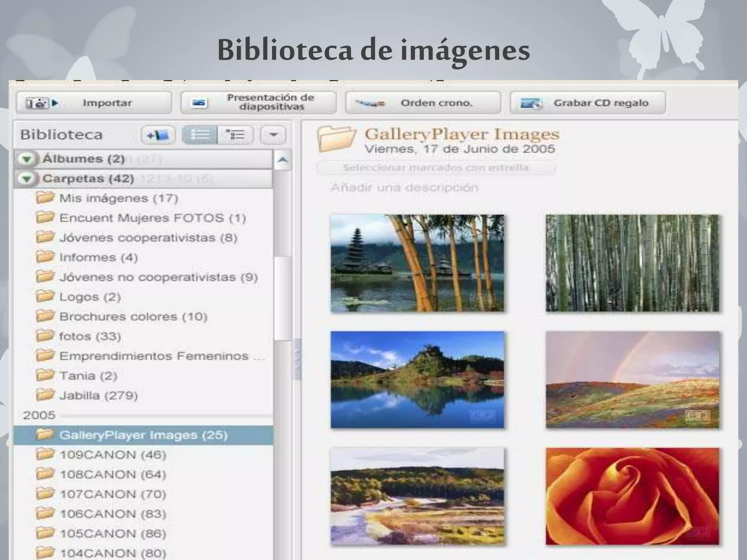Select Jóvenes no cooperativistas (9) folder

143,277
